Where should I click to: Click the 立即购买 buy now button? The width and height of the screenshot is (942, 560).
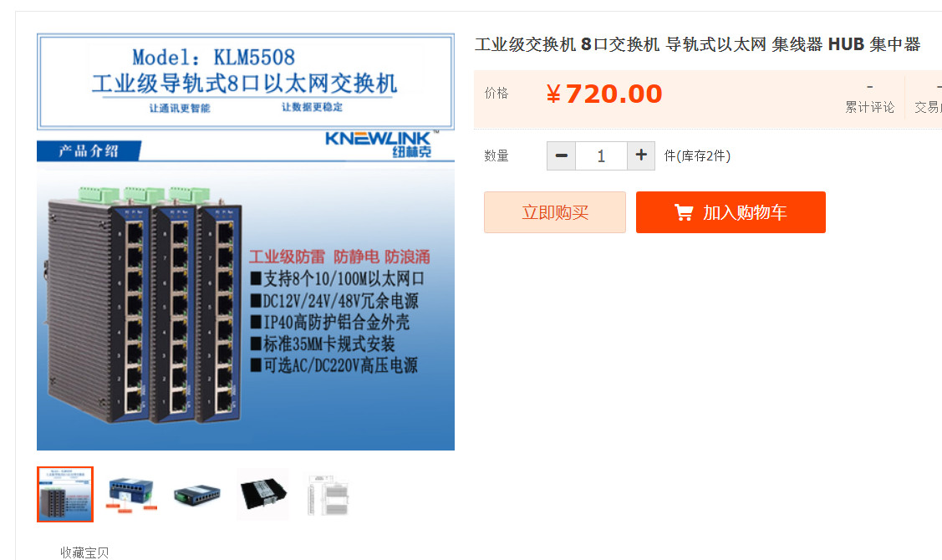tap(555, 212)
